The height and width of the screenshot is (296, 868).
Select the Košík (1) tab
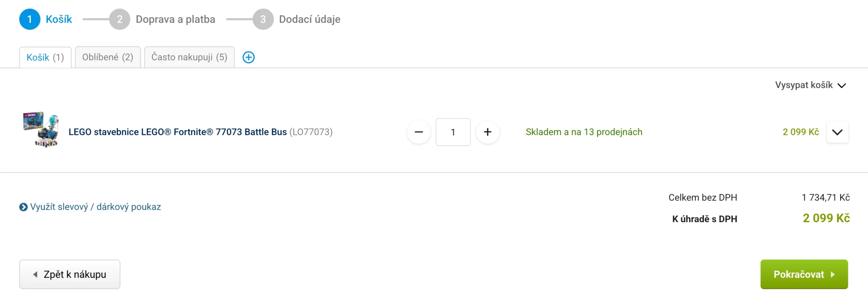(45, 57)
